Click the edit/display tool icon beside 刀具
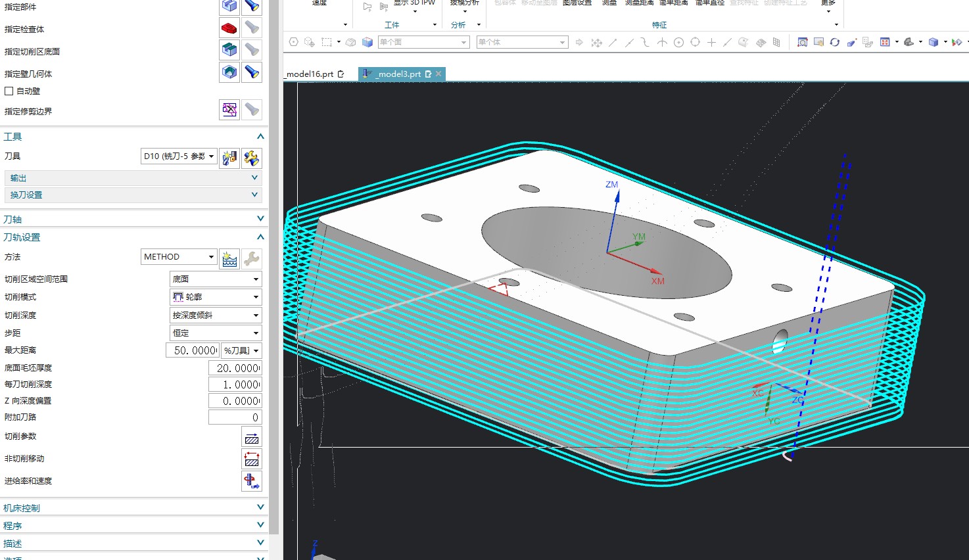 (x=252, y=158)
